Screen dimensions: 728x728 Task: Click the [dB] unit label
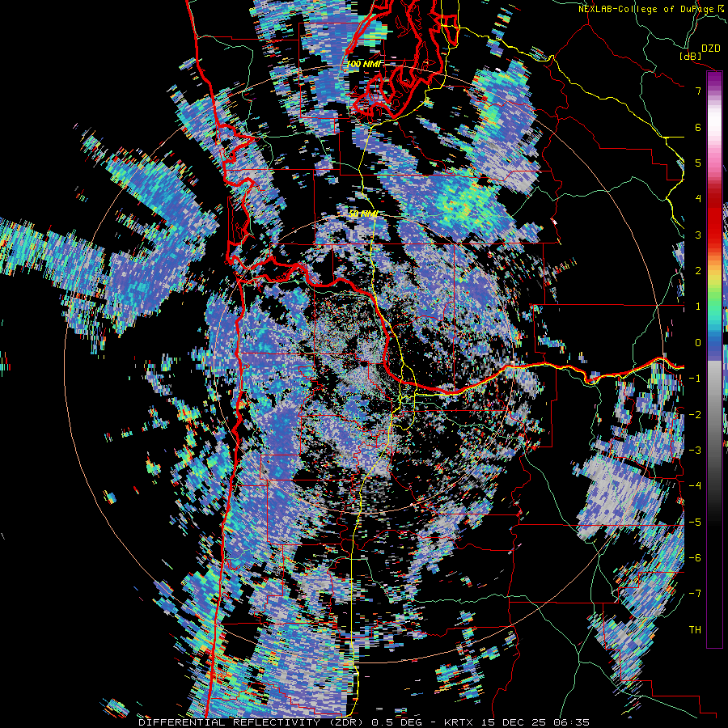click(690, 56)
